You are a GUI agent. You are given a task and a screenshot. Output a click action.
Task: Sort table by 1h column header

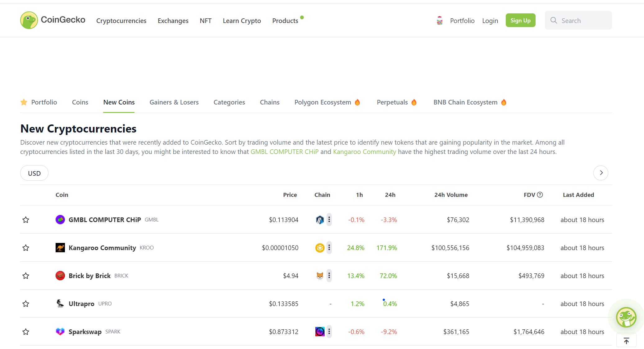coord(359,195)
